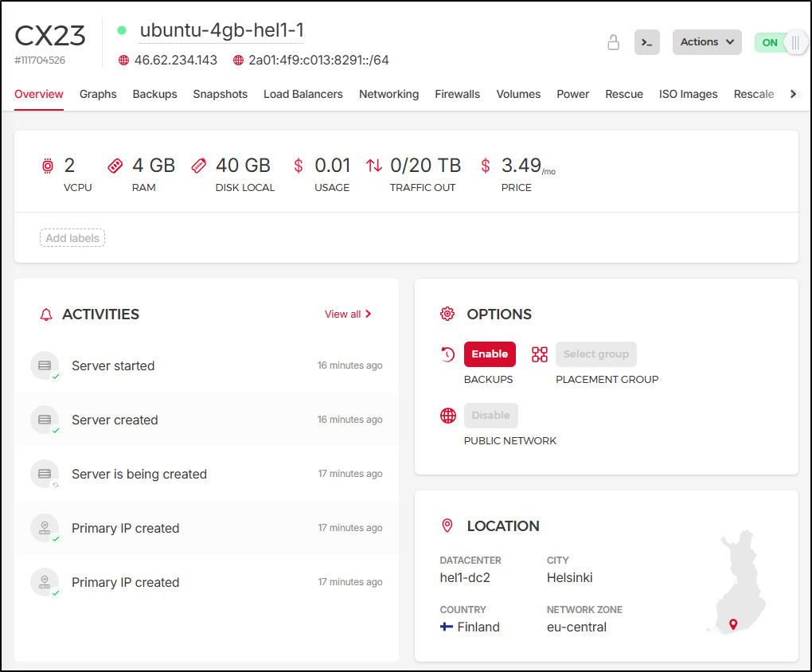Click the Activities bell icon
Screen dimensions: 812x672
pyautogui.click(x=45, y=315)
